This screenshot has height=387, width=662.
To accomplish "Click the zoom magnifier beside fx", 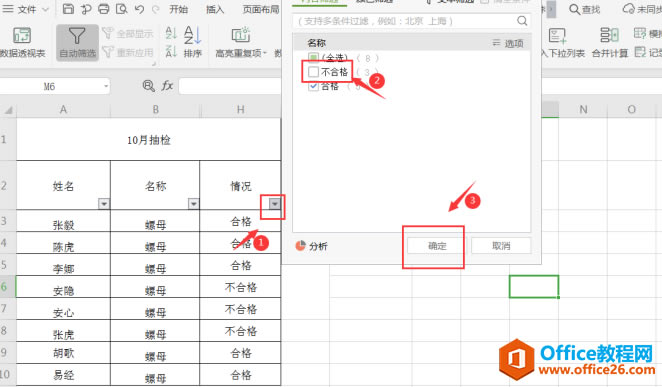I will pyautogui.click(x=148, y=86).
